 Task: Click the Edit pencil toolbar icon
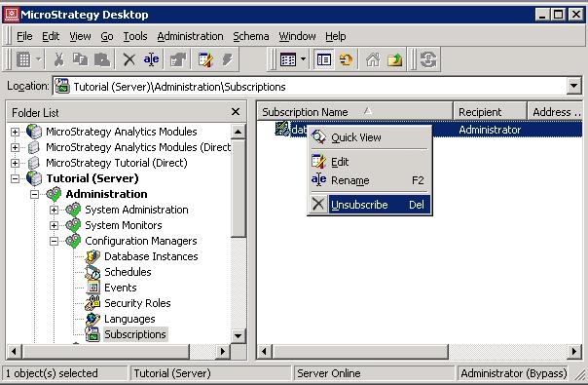click(x=205, y=59)
